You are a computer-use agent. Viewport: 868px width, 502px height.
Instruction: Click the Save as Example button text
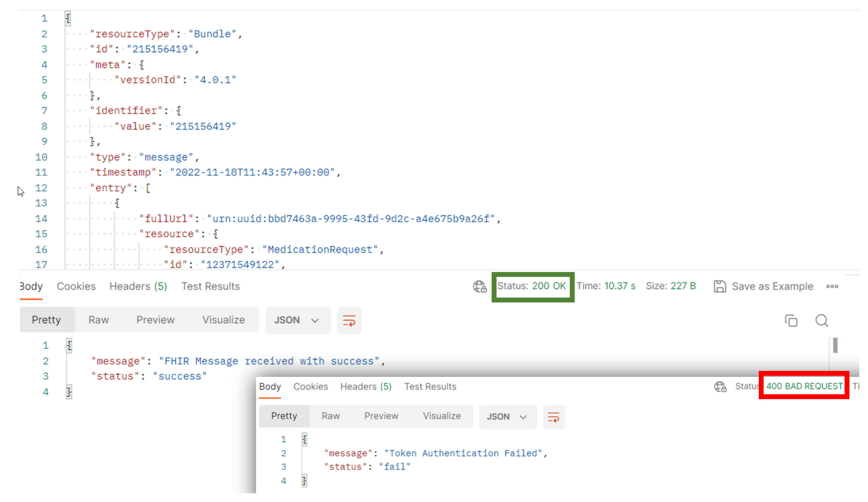pos(772,286)
